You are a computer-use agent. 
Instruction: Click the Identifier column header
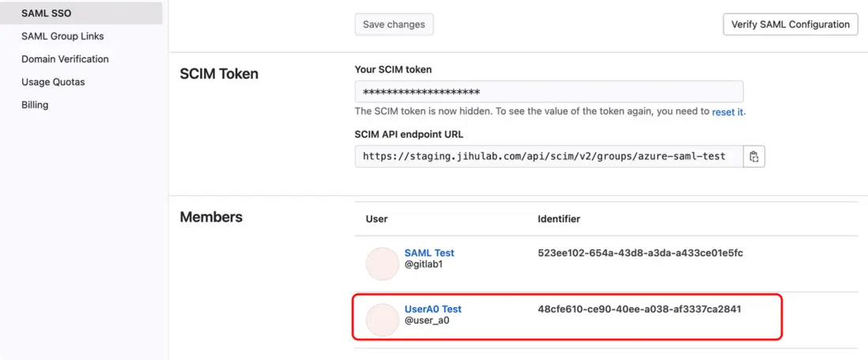559,218
